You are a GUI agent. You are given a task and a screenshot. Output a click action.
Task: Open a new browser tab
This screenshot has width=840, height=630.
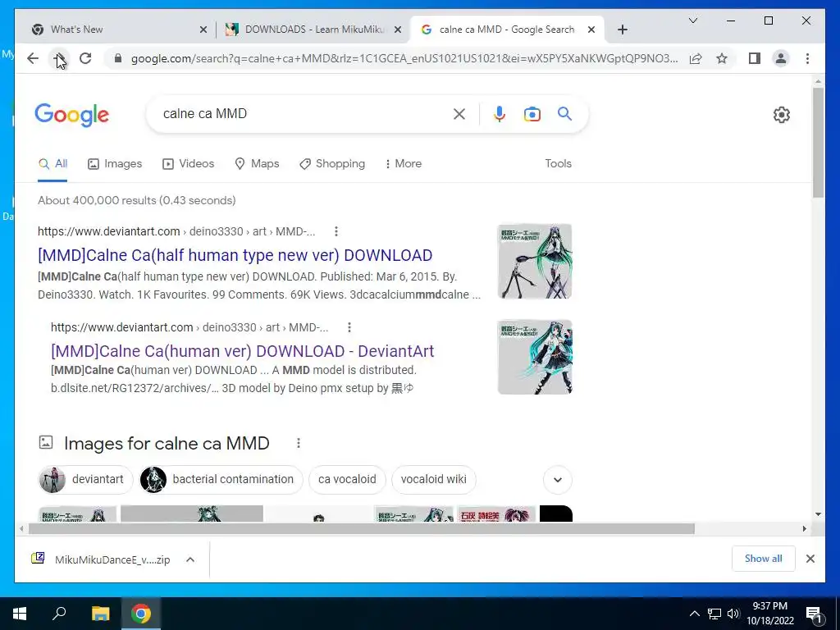coord(622,30)
